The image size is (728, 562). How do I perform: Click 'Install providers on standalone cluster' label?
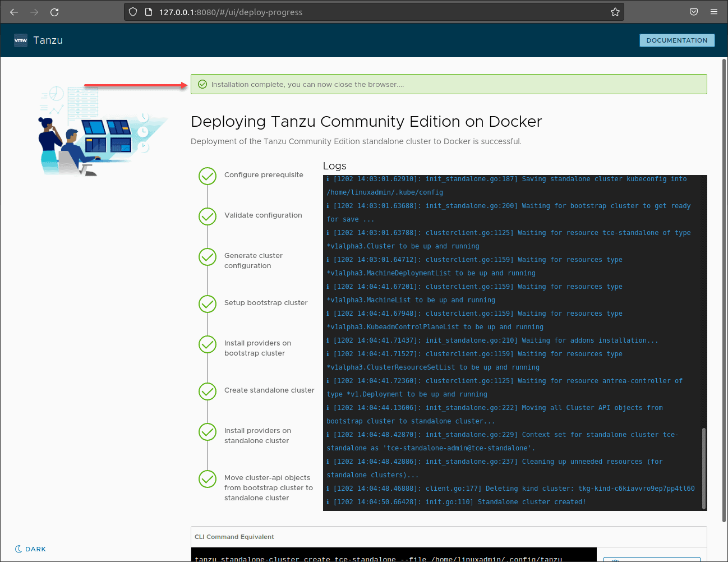point(257,436)
